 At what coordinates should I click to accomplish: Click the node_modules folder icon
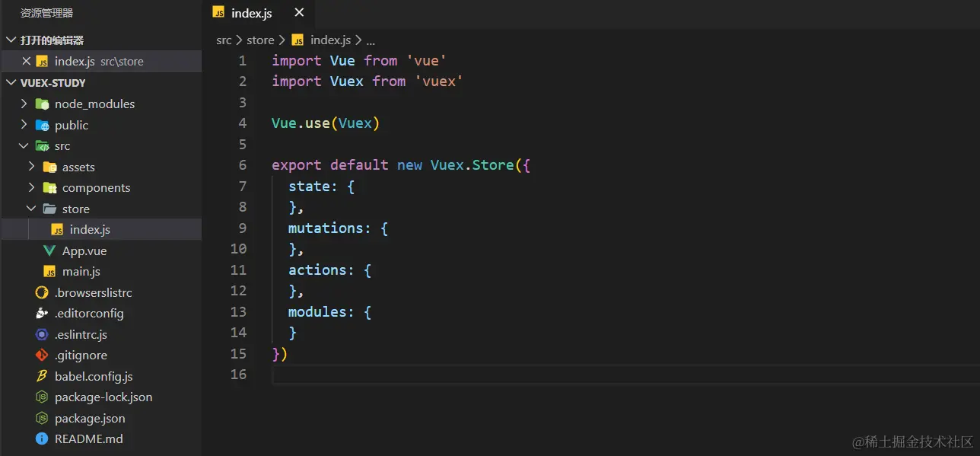click(42, 104)
